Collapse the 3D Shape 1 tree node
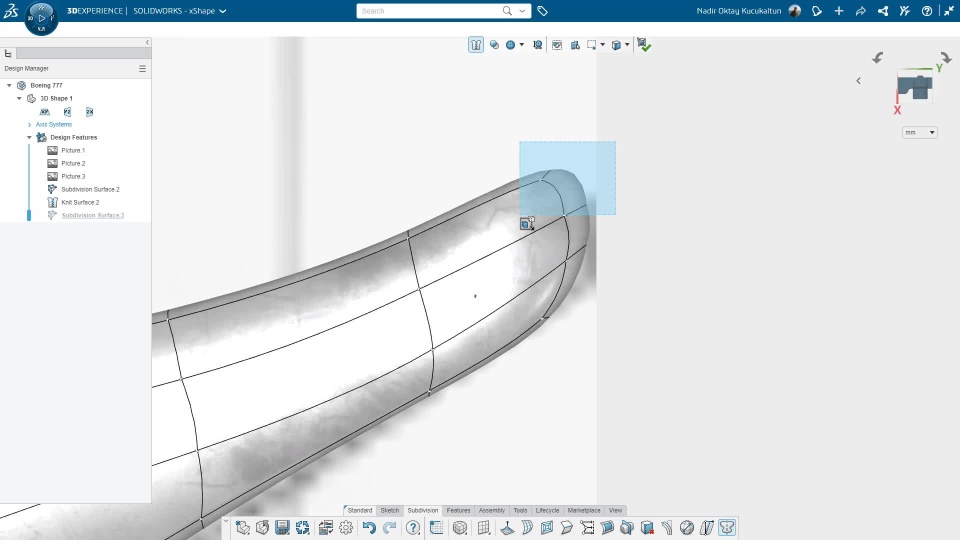 [x=19, y=98]
